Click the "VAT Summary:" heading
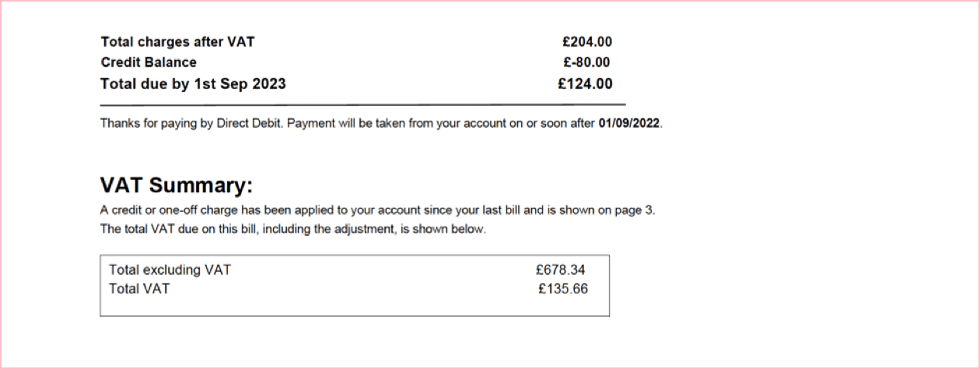The width and height of the screenshot is (980, 369). 177,185
